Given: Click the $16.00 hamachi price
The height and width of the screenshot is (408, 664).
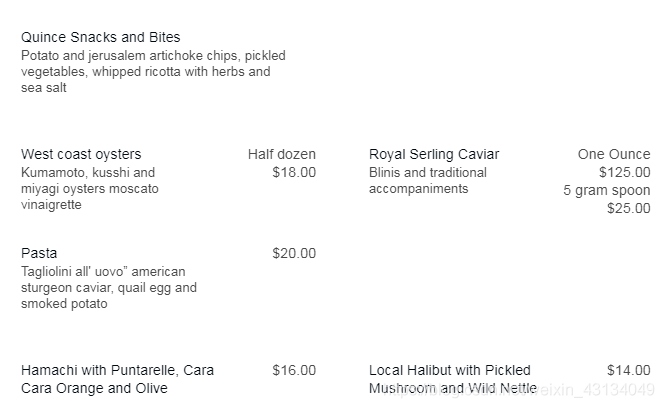Looking at the screenshot, I should [x=294, y=370].
